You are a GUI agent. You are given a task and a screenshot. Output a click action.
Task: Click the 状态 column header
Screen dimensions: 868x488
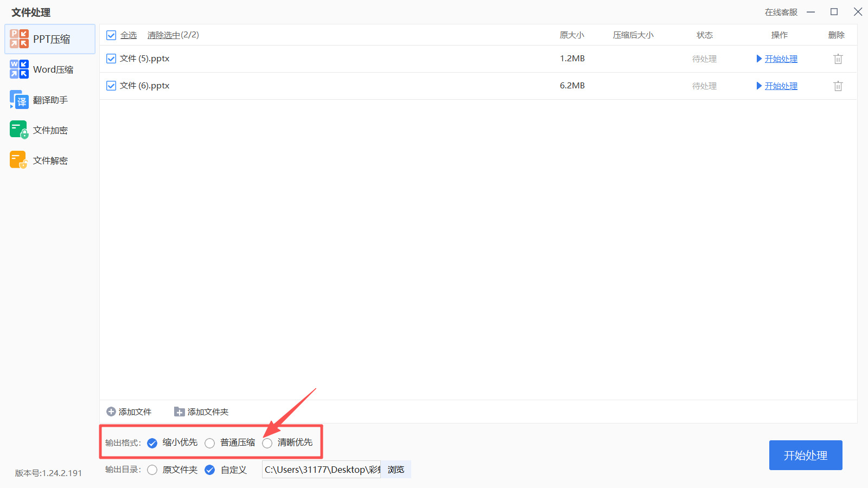(x=705, y=35)
